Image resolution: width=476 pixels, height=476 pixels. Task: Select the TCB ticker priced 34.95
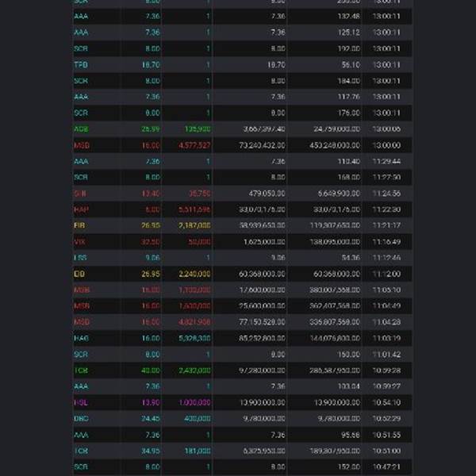click(x=81, y=451)
